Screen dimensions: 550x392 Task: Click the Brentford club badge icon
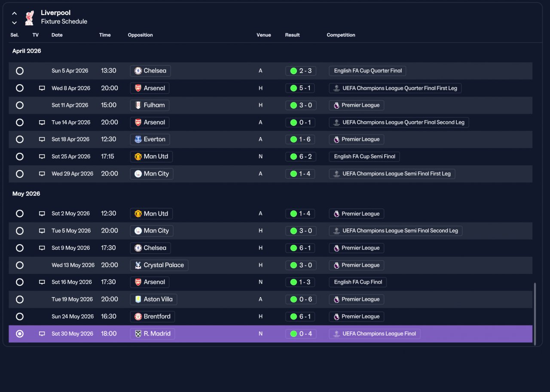tap(138, 316)
